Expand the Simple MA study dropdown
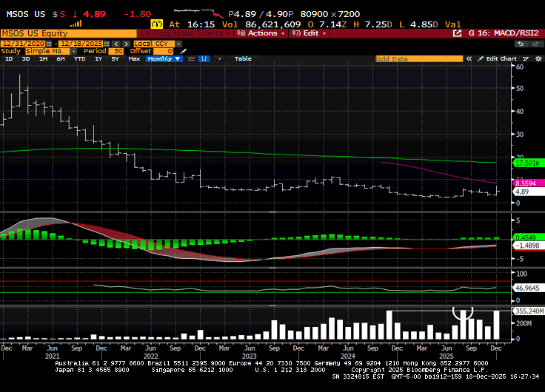Screen dimensions: 545x392 tap(74, 51)
